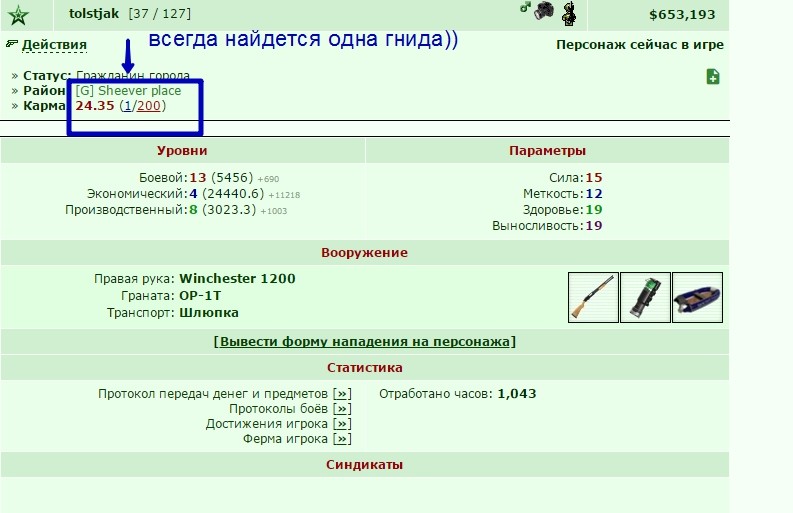Click the karma plus count 1 link

(x=128, y=106)
